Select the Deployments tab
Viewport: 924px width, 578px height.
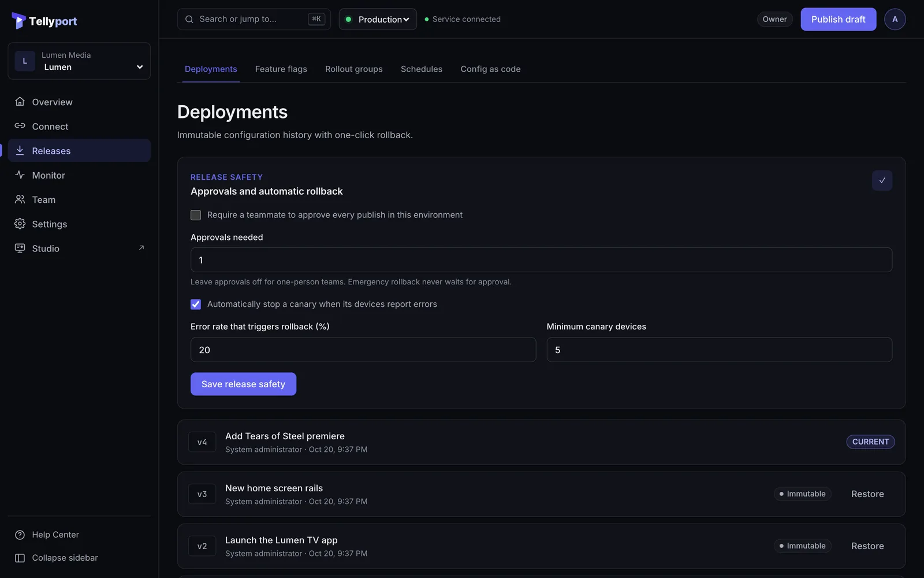[211, 69]
